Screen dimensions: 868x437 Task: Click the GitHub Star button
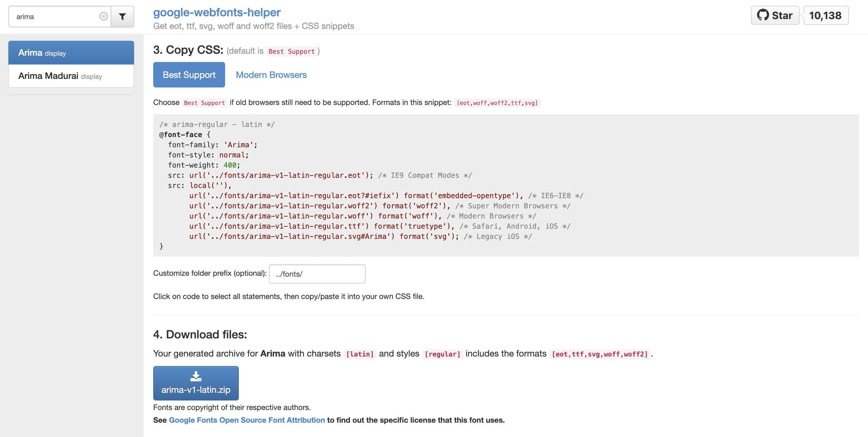click(x=775, y=15)
